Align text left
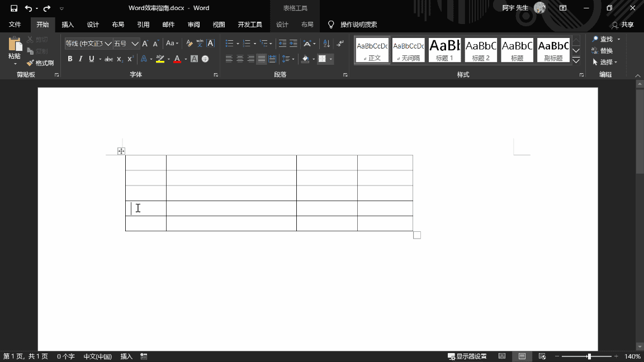The height and width of the screenshot is (362, 644). click(229, 59)
